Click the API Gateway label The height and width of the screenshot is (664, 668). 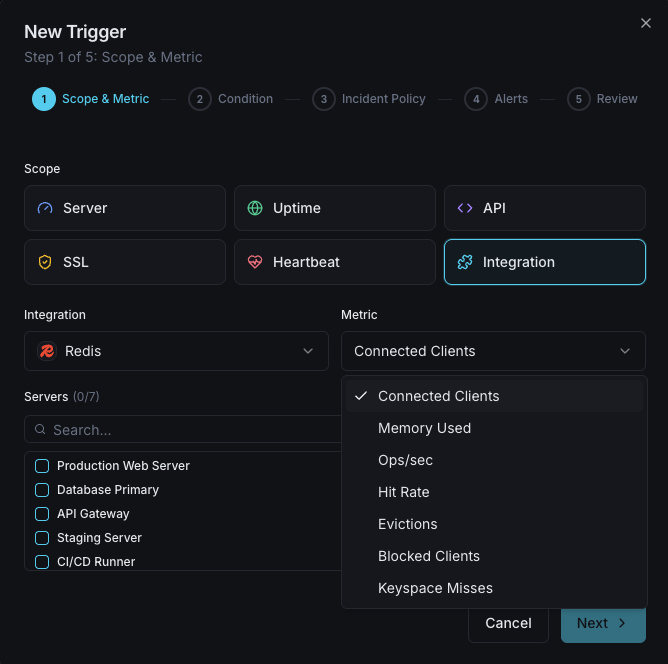93,514
